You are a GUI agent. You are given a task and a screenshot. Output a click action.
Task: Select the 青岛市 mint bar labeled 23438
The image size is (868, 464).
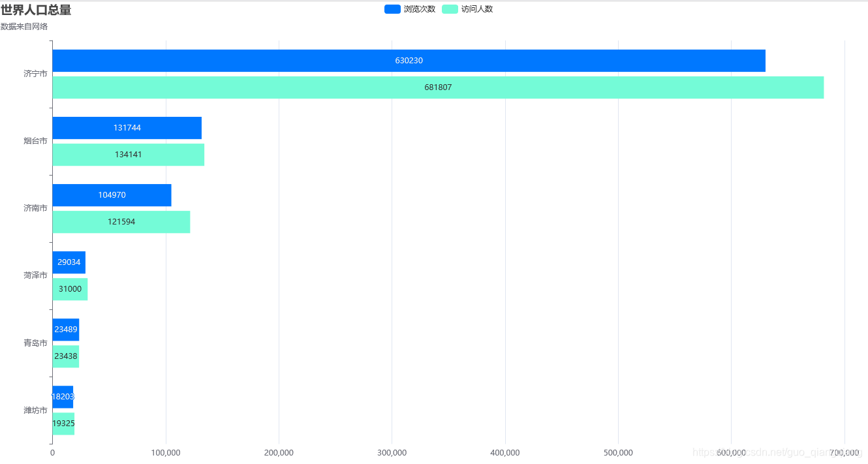65,356
